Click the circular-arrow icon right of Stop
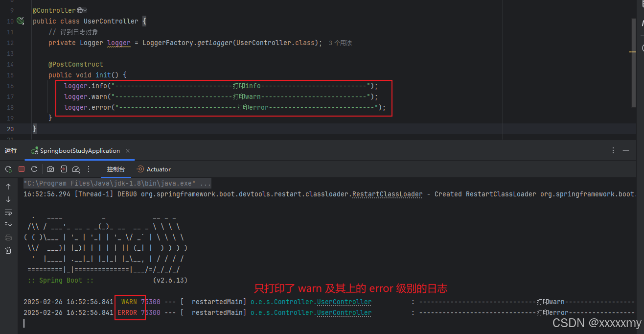Viewport: 644px width, 334px height. pos(34,169)
